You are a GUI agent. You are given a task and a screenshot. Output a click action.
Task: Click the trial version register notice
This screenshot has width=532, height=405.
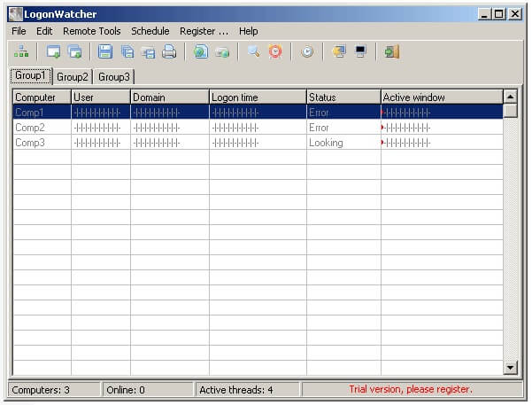pos(412,389)
